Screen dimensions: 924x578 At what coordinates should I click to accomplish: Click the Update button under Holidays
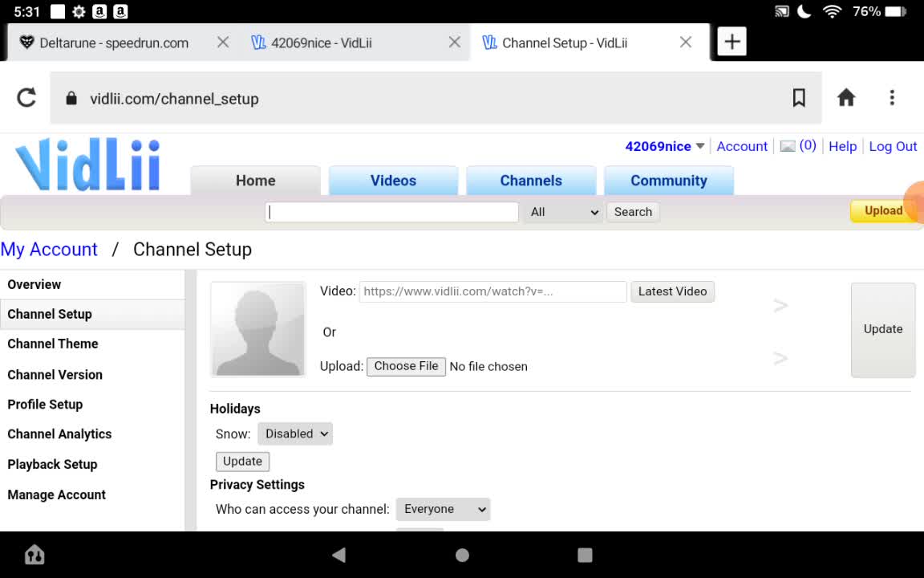coord(242,462)
